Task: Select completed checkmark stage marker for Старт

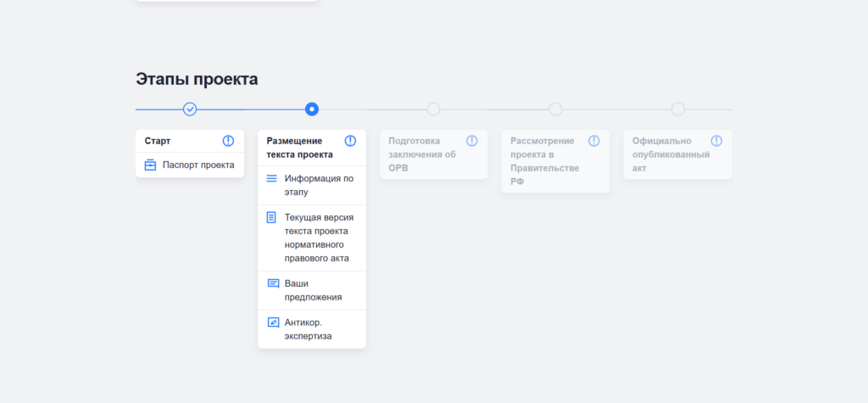Action: 190,109
